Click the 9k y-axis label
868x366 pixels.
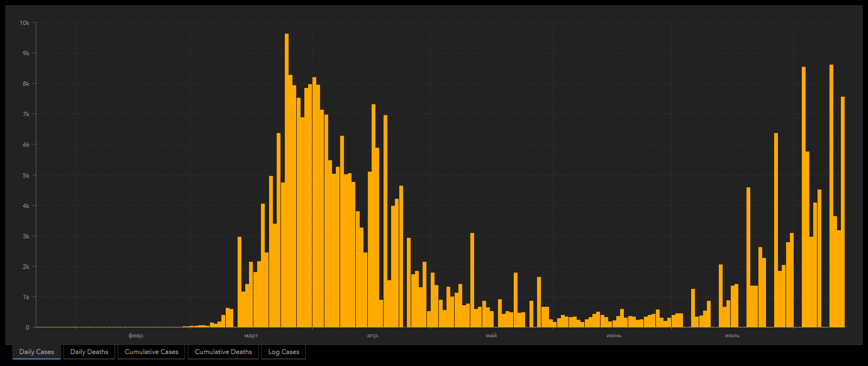[26, 53]
